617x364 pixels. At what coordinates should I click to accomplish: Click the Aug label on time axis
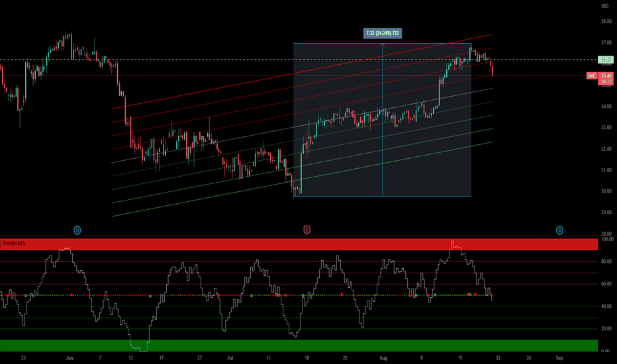(383, 358)
